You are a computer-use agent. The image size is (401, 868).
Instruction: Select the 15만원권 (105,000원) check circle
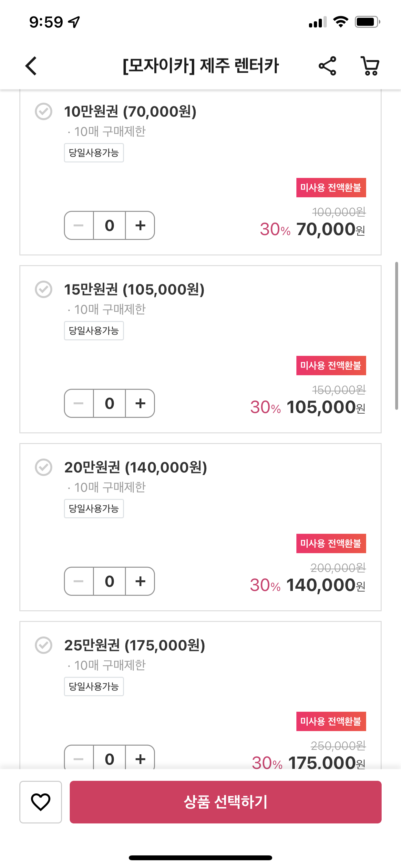click(44, 289)
